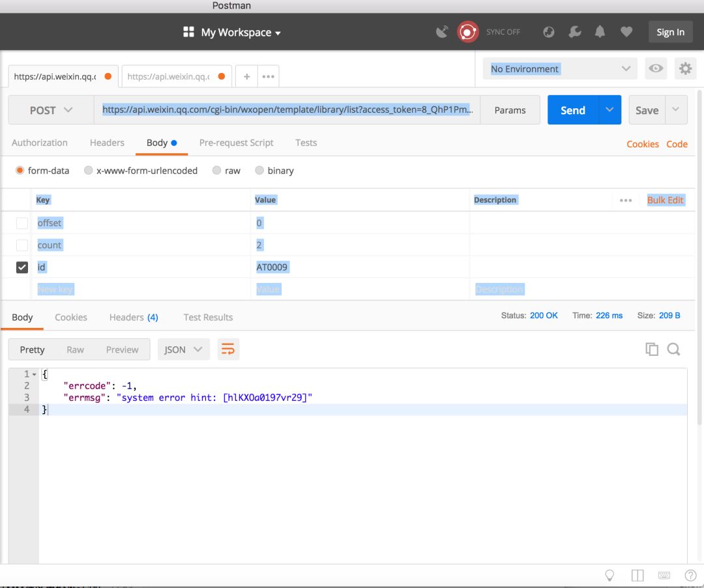The width and height of the screenshot is (704, 588).
Task: Enable the count row checkbox
Action: click(x=22, y=245)
